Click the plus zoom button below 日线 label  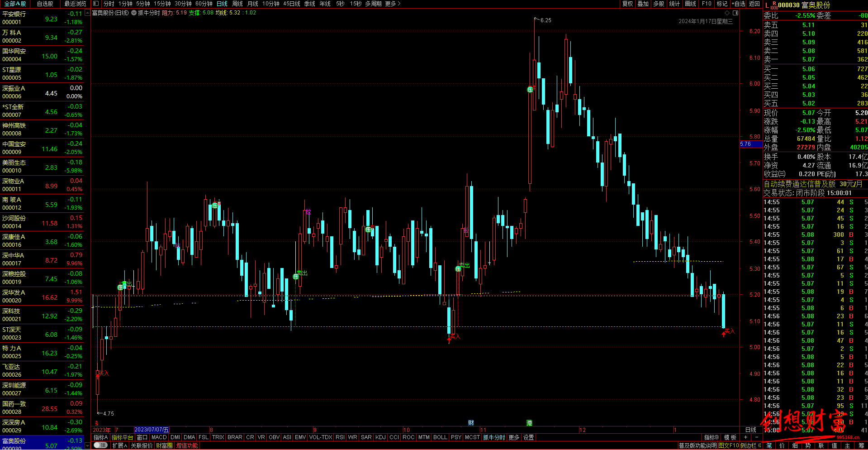pyautogui.click(x=746, y=437)
